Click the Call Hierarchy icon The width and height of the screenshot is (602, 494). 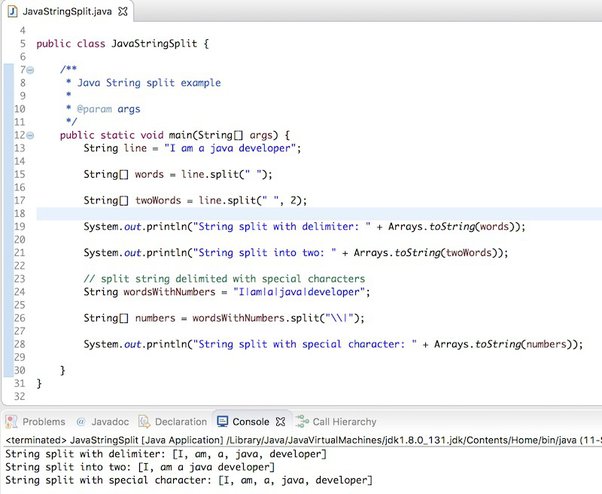(302, 421)
